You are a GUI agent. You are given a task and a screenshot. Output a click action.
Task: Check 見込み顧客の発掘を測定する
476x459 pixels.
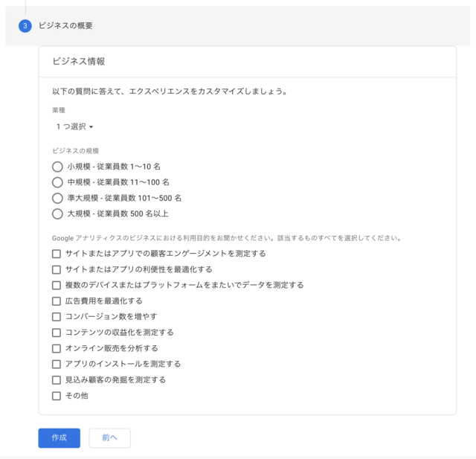point(57,380)
